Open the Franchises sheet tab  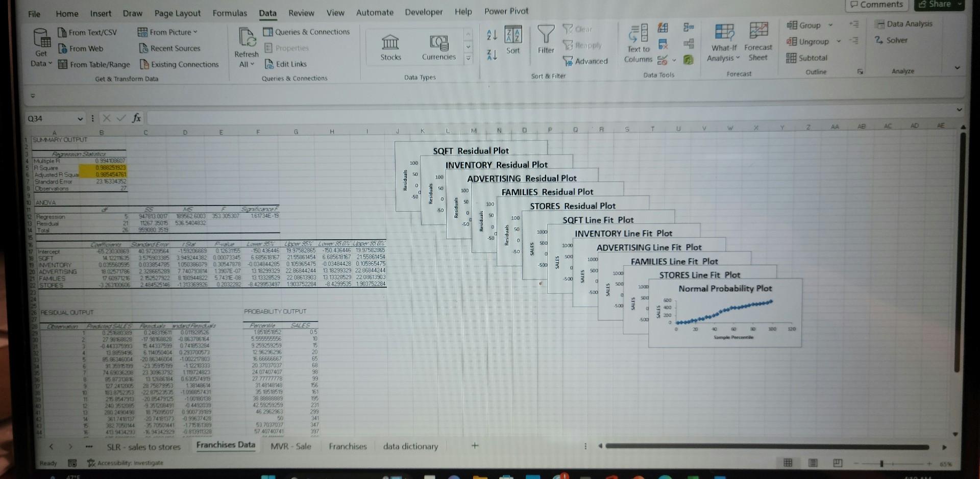(x=348, y=446)
